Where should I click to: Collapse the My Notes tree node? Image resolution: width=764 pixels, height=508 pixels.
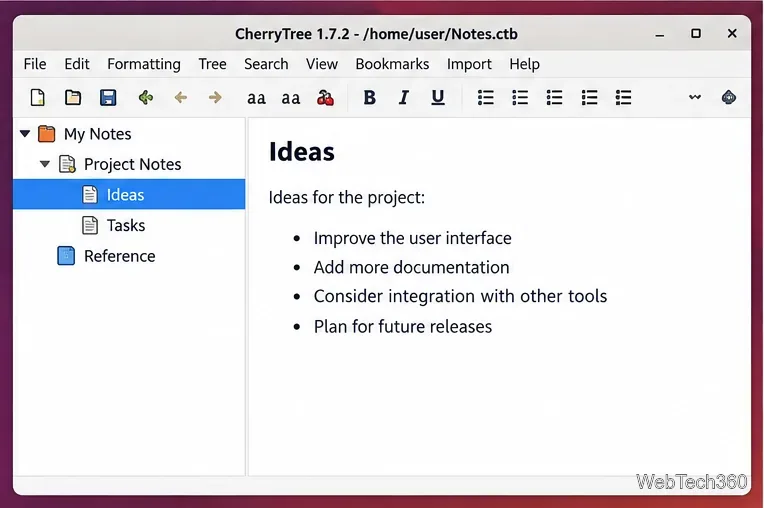point(25,133)
